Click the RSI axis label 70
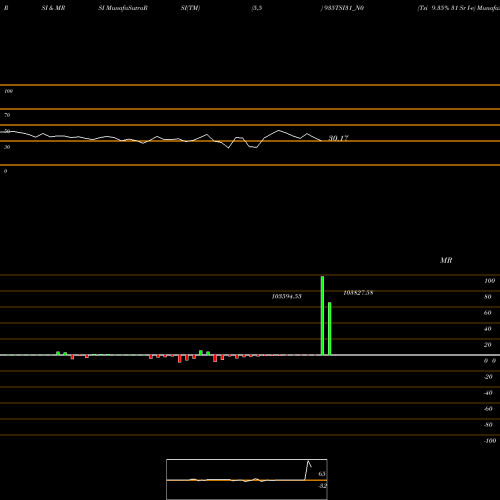 7,115
